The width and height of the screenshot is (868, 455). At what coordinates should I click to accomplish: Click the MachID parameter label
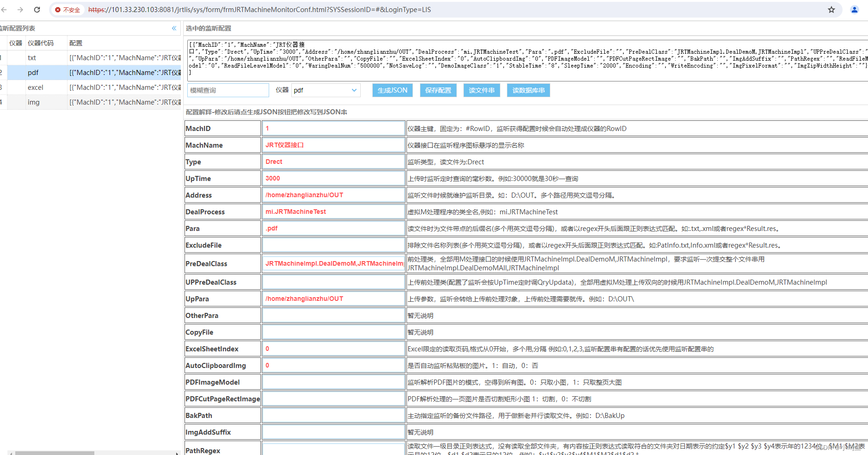(198, 129)
